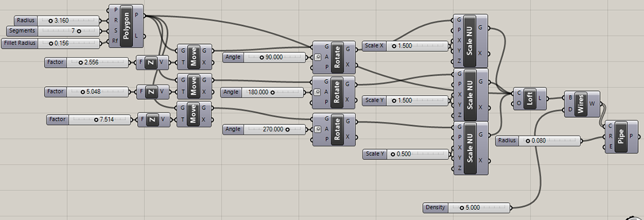Select the Pipe component
Viewport: 644px width, 220px height.
click(x=622, y=136)
